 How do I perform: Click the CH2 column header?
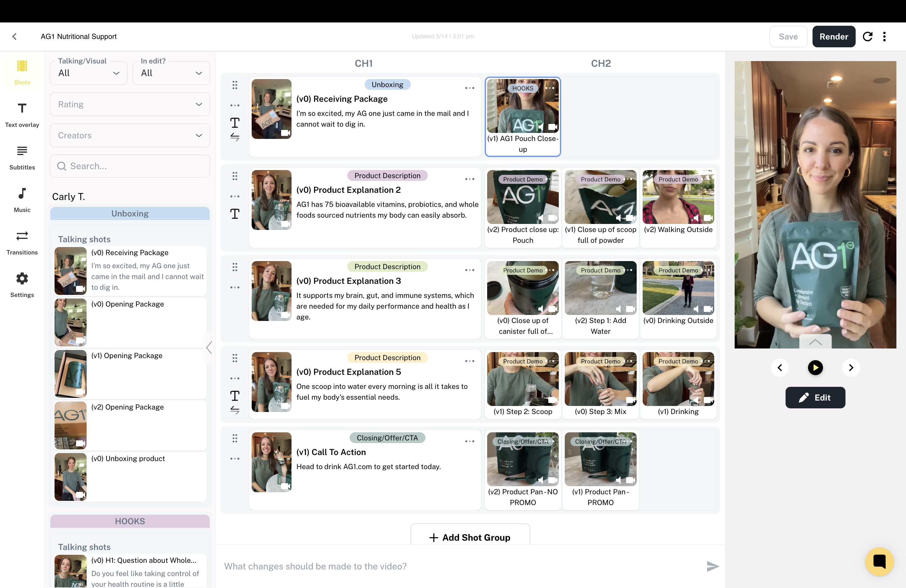point(601,63)
